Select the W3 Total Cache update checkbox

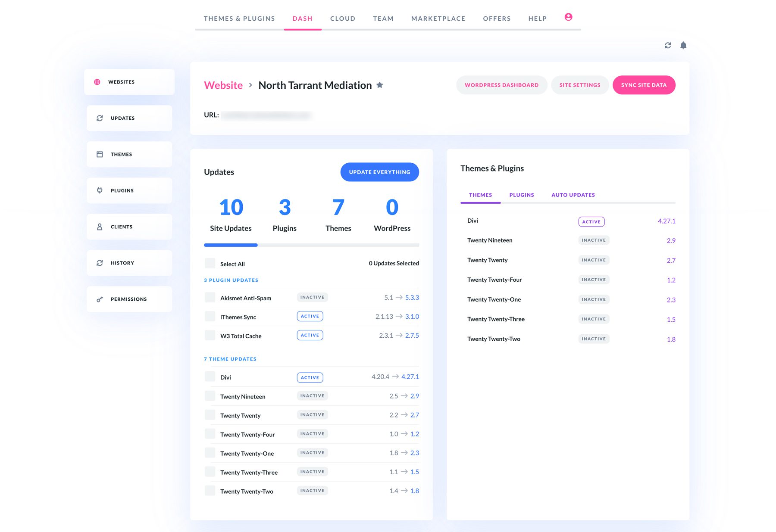tap(210, 335)
